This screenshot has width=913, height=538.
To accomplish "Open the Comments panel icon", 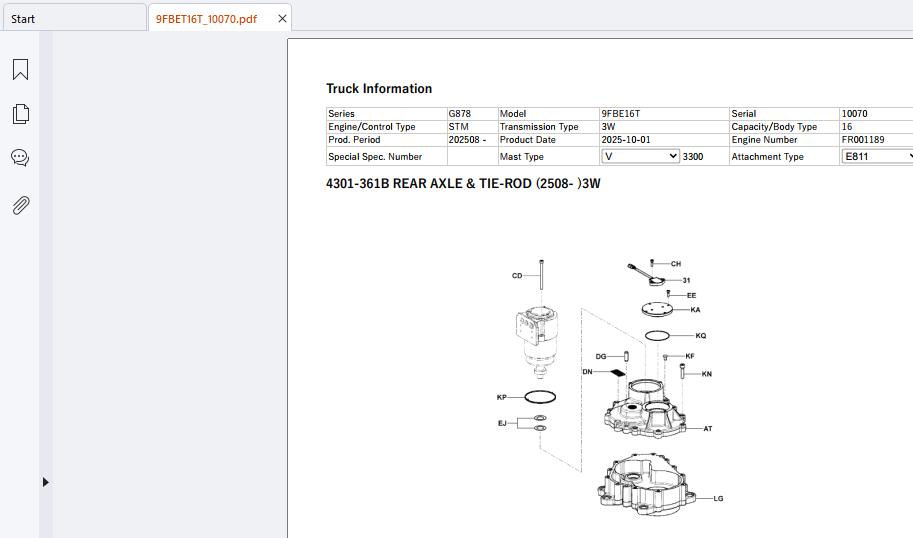I will pyautogui.click(x=20, y=158).
